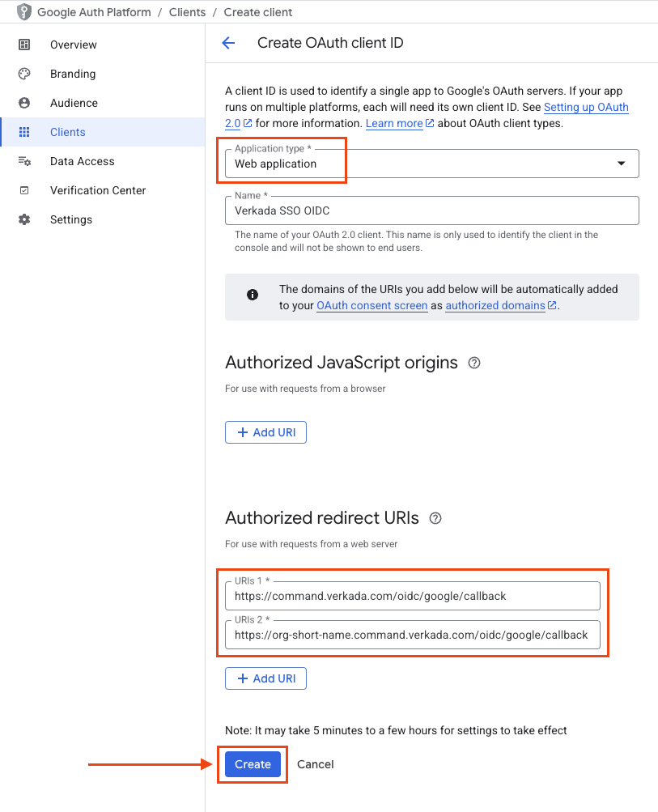Select Clients in the sidebar
The height and width of the screenshot is (812, 658).
click(x=68, y=132)
